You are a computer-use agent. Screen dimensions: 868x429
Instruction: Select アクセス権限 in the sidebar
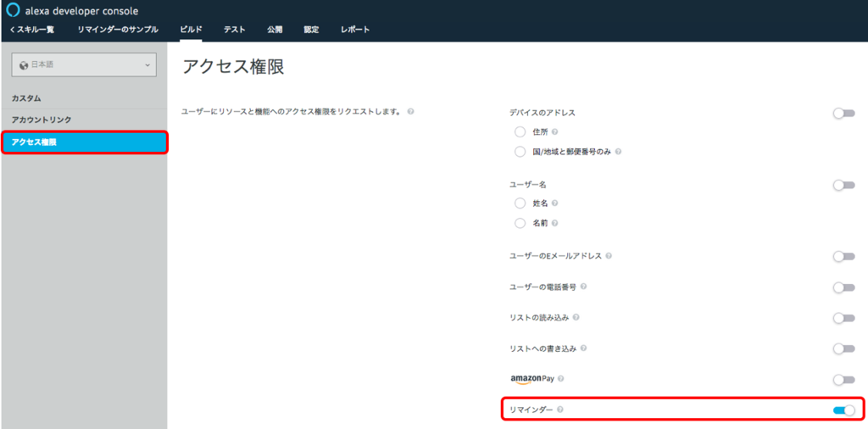point(84,142)
